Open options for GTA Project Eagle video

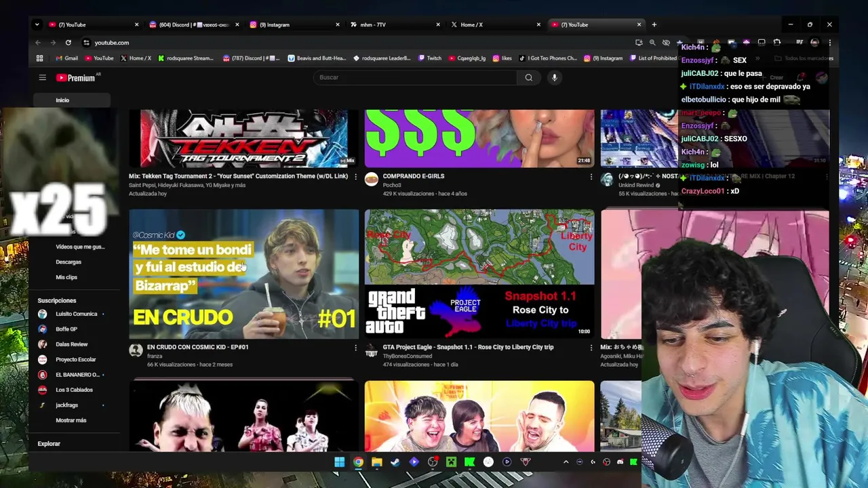coord(591,347)
